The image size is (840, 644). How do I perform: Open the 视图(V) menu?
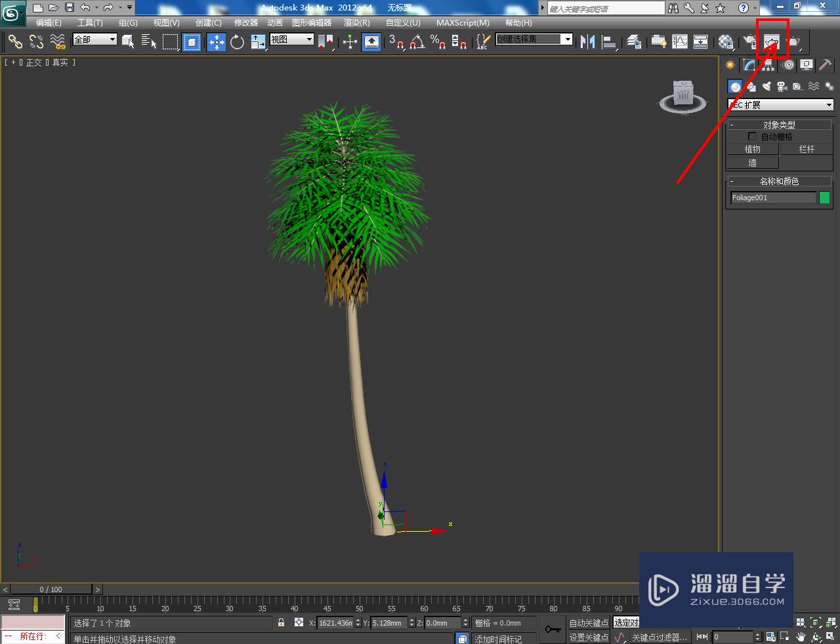[x=166, y=23]
